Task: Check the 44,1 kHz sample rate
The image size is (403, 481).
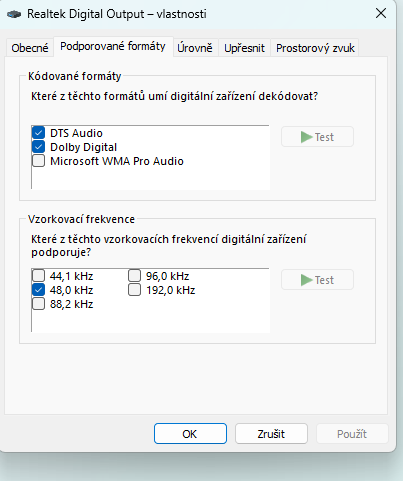Action: click(x=39, y=276)
